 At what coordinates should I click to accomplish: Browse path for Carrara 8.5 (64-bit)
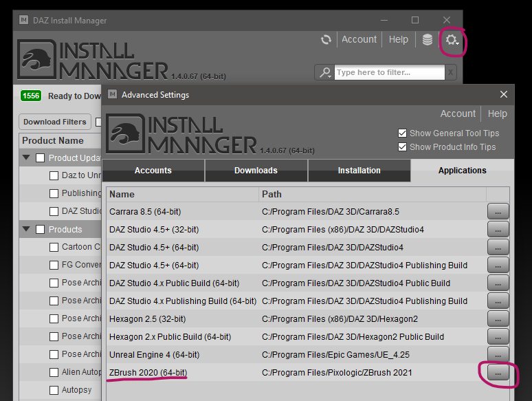click(498, 212)
